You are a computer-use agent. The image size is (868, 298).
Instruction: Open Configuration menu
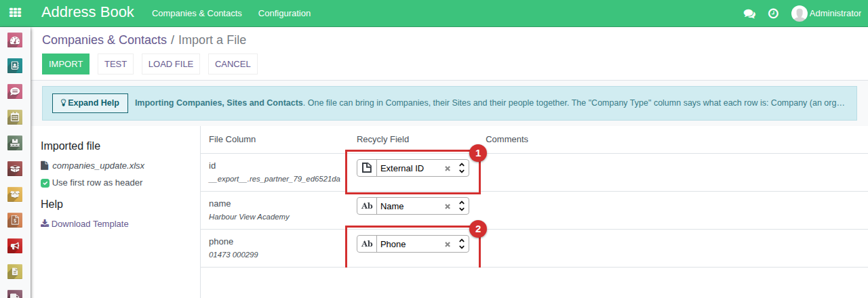285,14
